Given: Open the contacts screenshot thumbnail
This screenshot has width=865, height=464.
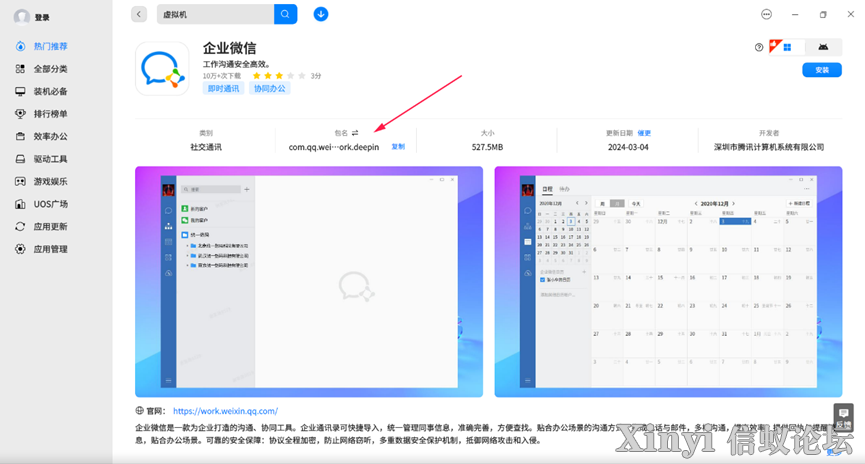Looking at the screenshot, I should click(309, 281).
